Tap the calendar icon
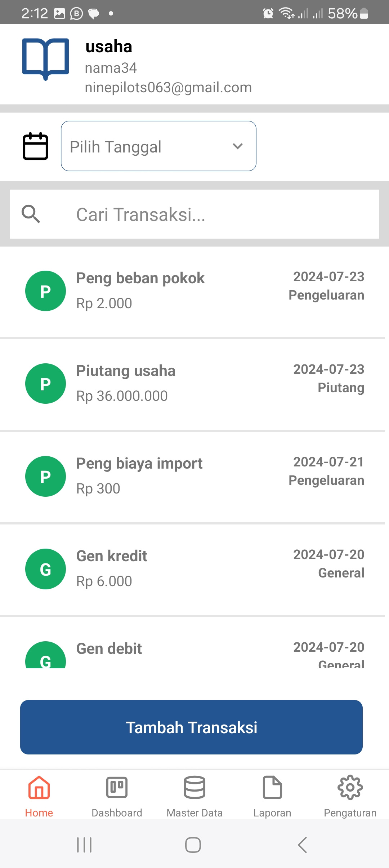Screen dimensions: 389x868 click(x=35, y=146)
